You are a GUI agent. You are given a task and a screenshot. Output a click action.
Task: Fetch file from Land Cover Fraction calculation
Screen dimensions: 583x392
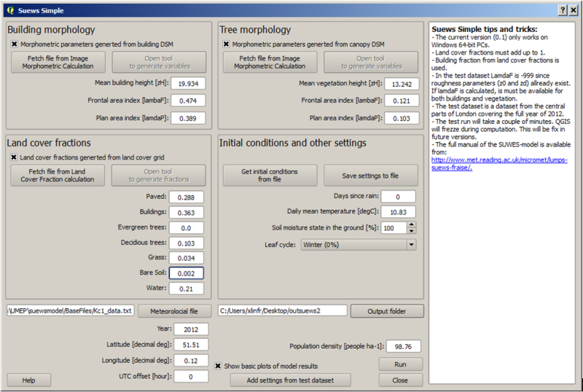(58, 175)
